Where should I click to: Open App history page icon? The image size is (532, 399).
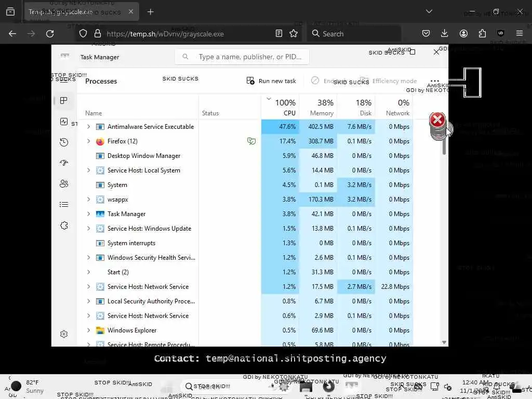(x=63, y=142)
